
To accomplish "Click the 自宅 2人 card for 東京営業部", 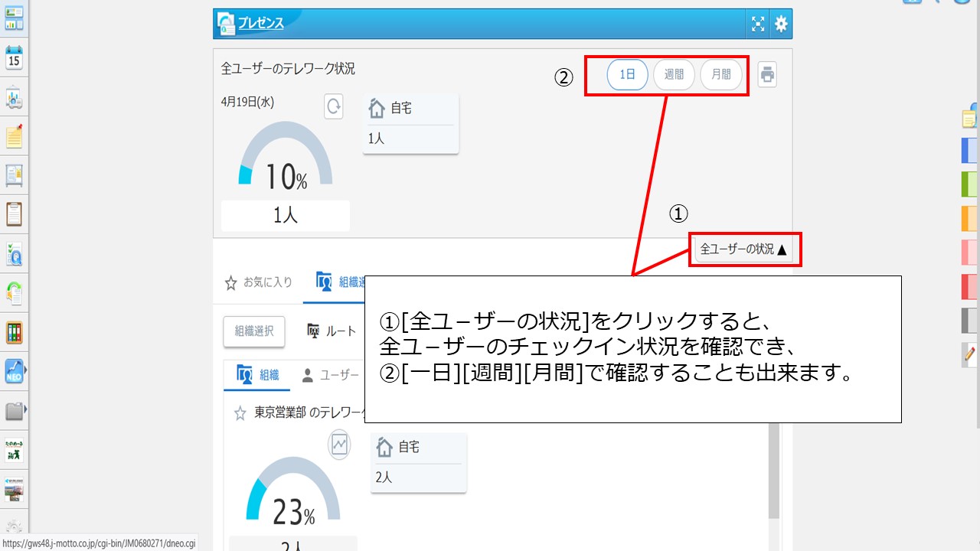I will [x=419, y=462].
